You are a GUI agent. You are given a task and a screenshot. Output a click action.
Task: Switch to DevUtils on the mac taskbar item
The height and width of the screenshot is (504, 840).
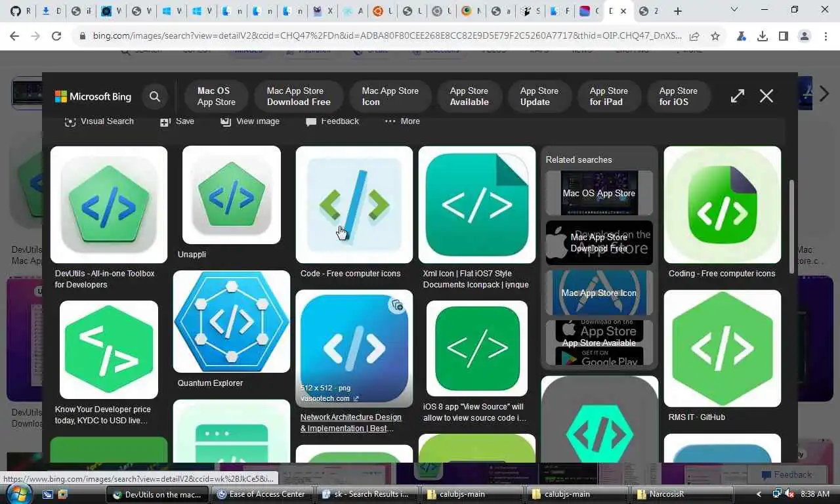(158, 494)
